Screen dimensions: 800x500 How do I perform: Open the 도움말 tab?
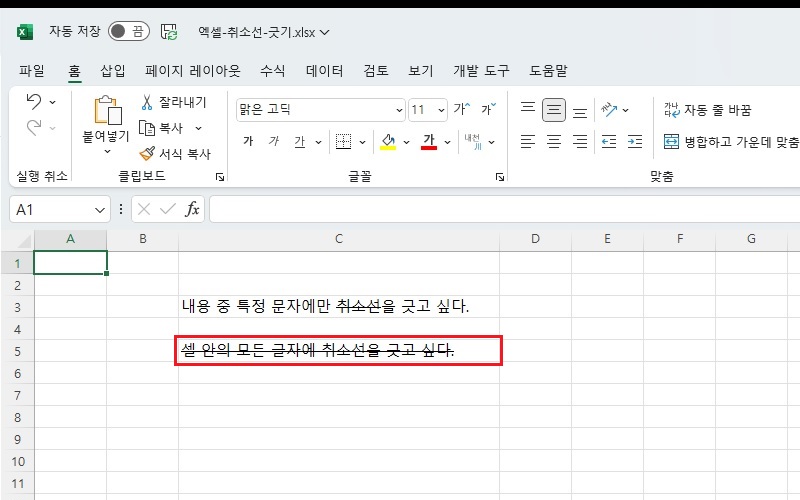pos(548,70)
